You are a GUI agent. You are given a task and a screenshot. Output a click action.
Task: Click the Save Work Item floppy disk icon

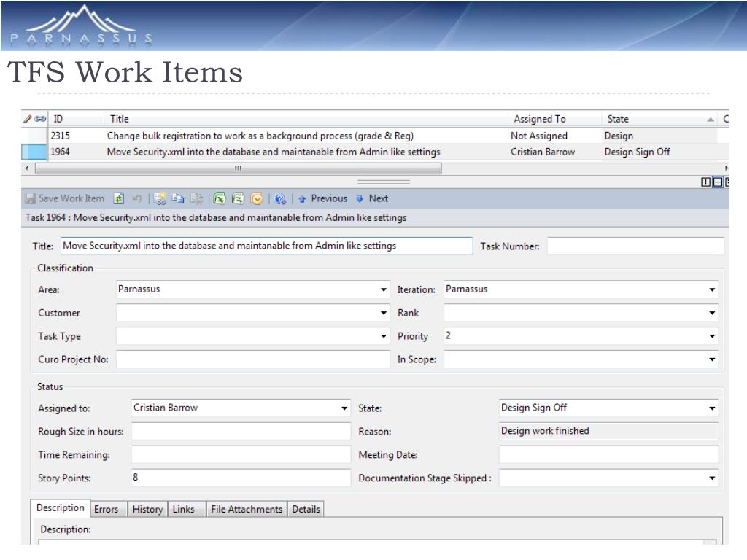(31, 198)
